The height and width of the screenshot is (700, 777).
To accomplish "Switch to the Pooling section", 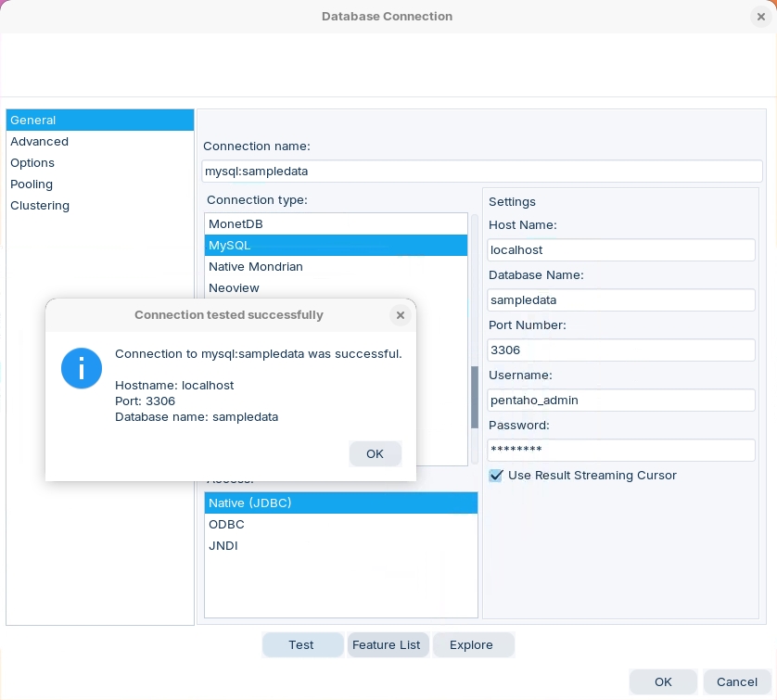I will (32, 185).
